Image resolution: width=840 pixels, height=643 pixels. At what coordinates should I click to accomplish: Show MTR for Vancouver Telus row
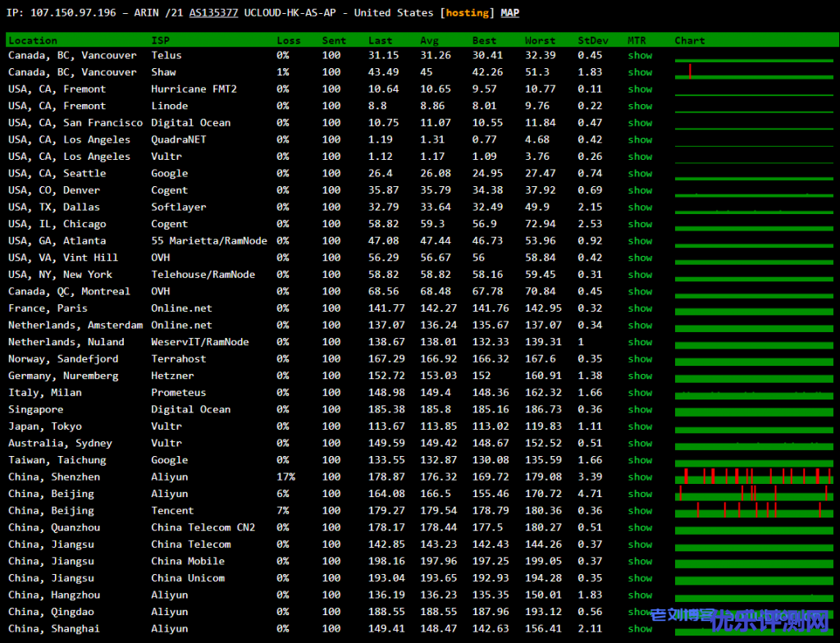[x=640, y=56]
